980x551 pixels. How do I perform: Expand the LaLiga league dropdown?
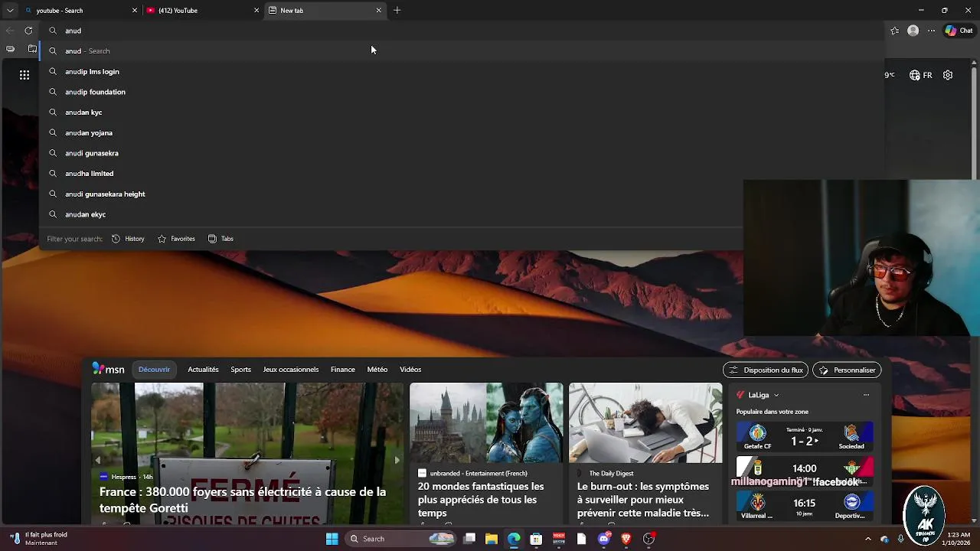(776, 395)
